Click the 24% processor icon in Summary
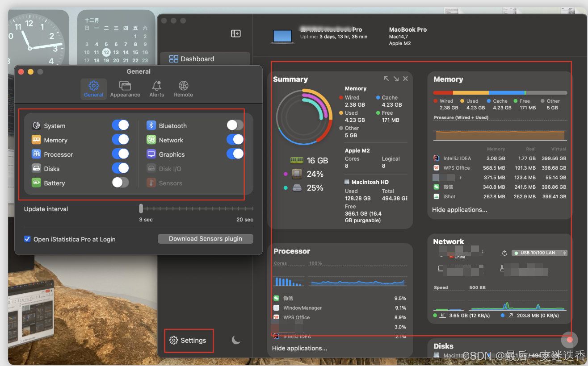588x366 pixels. pos(297,174)
